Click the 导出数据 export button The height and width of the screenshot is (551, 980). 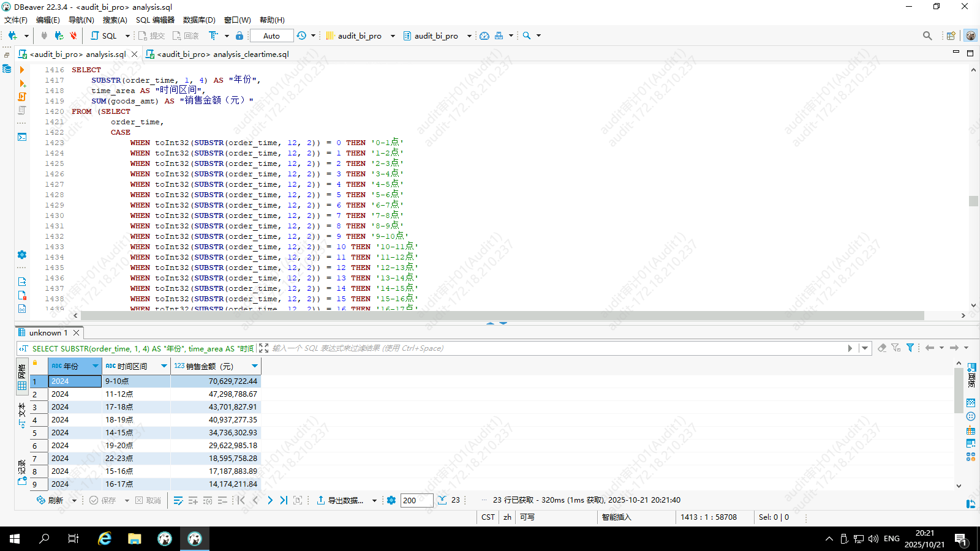pyautogui.click(x=341, y=500)
